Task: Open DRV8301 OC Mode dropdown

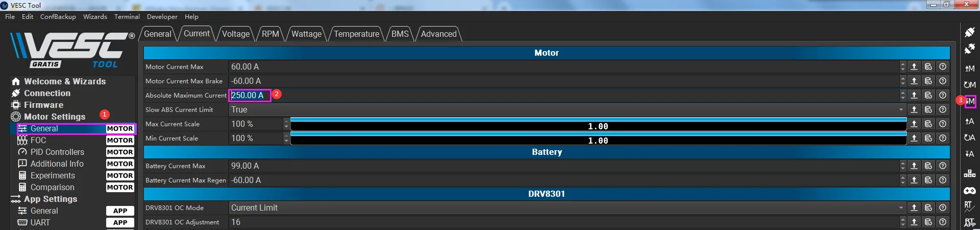Action: tap(567, 208)
